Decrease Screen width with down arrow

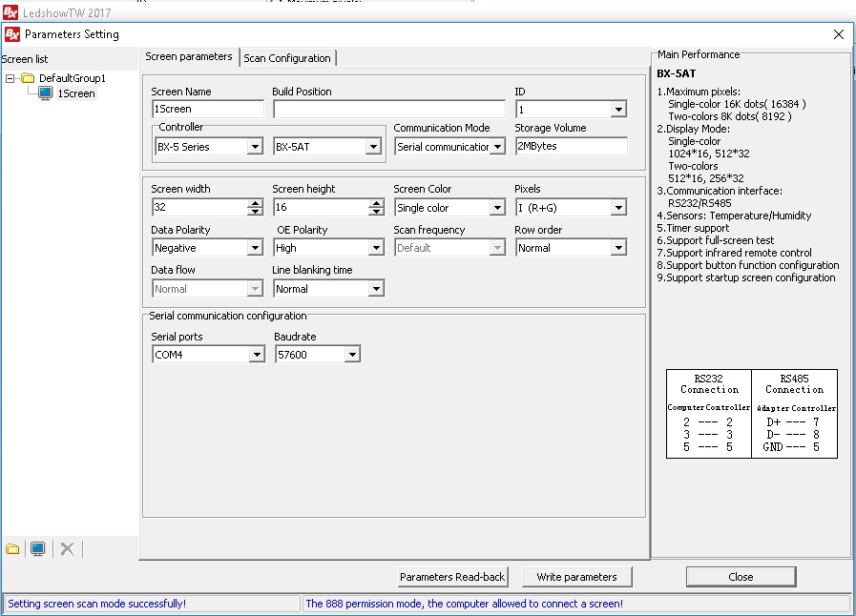tap(255, 212)
